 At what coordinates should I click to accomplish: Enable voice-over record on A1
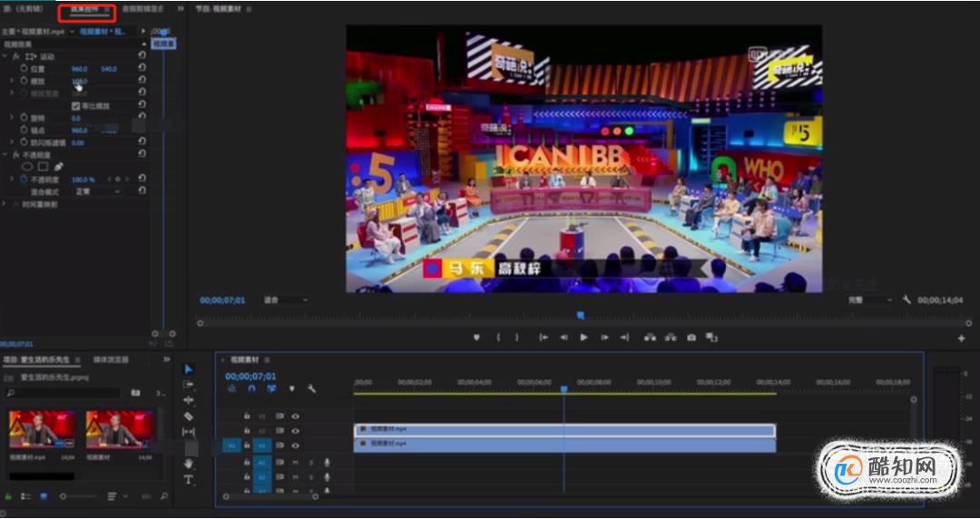[x=327, y=462]
